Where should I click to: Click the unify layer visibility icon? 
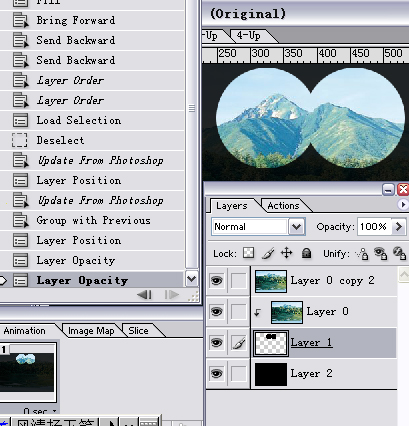click(x=380, y=253)
